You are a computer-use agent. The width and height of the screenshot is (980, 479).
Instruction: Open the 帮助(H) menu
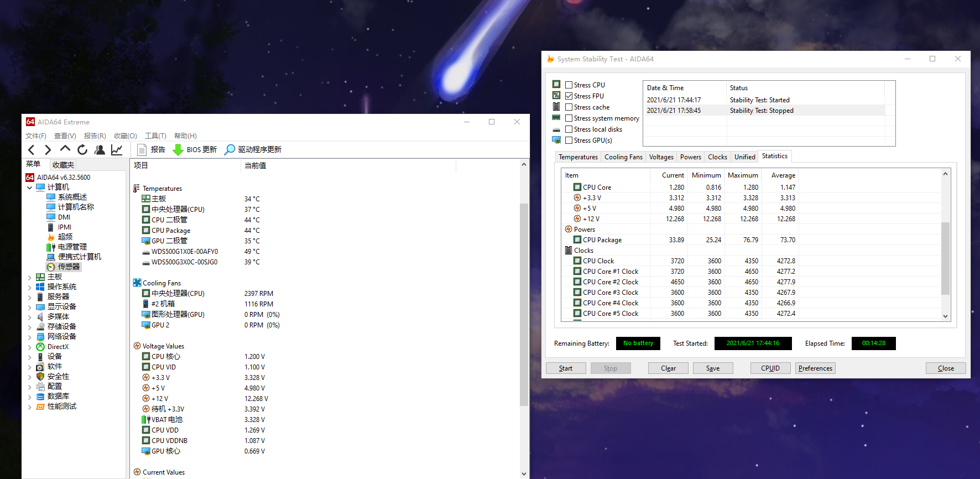[185, 136]
